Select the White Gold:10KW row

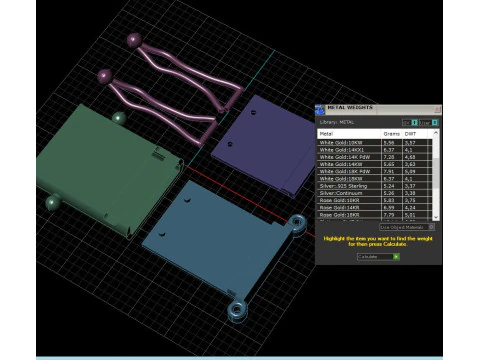[374, 142]
